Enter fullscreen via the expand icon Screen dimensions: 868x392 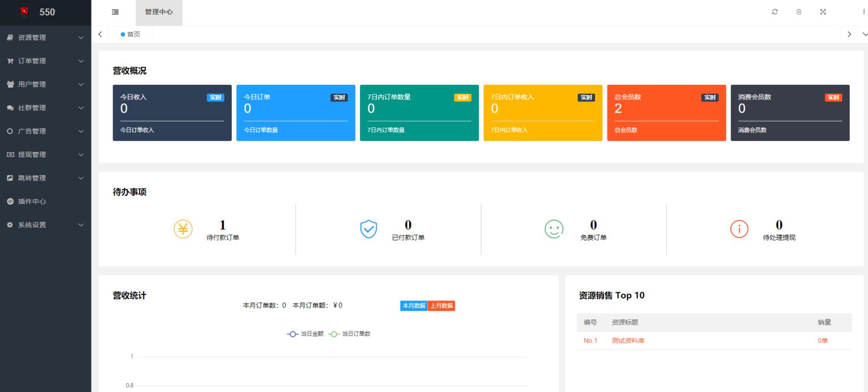click(823, 11)
